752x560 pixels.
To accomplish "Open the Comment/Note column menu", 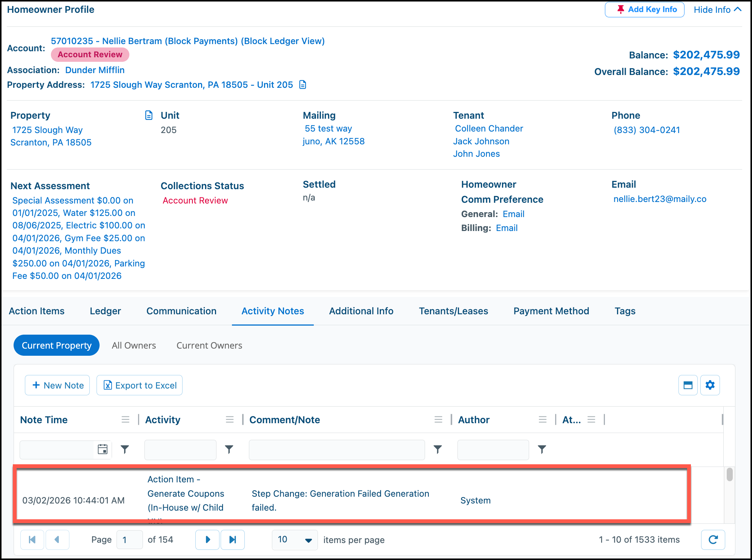I will coord(438,419).
